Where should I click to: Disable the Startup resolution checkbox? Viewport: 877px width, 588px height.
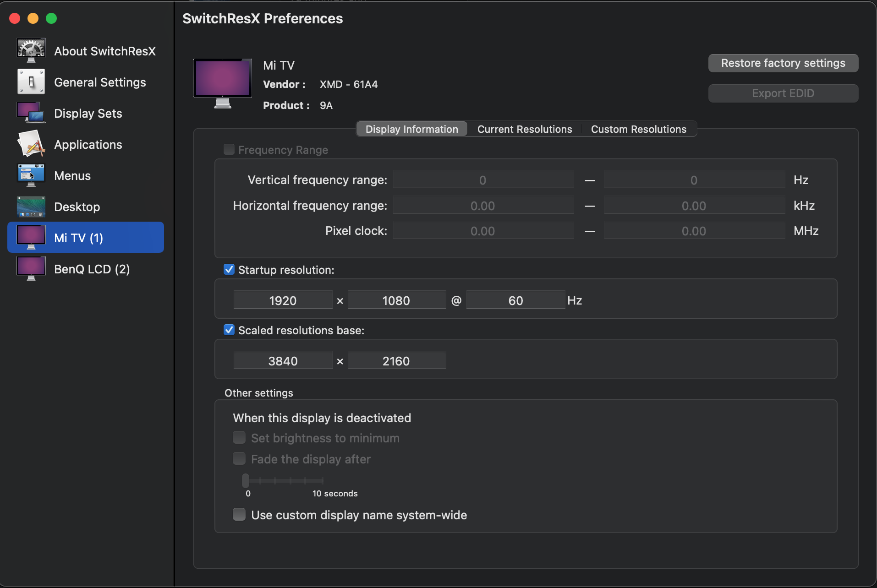tap(229, 269)
